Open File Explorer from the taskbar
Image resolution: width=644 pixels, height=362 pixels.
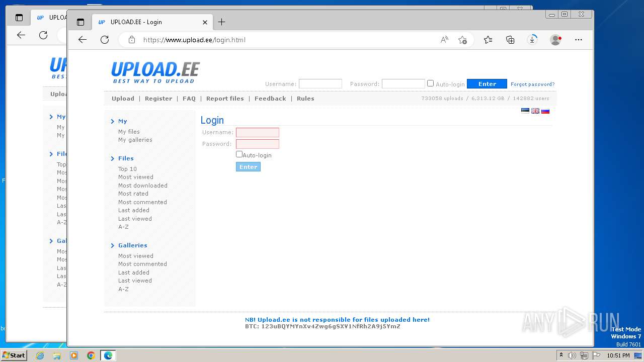click(x=57, y=355)
